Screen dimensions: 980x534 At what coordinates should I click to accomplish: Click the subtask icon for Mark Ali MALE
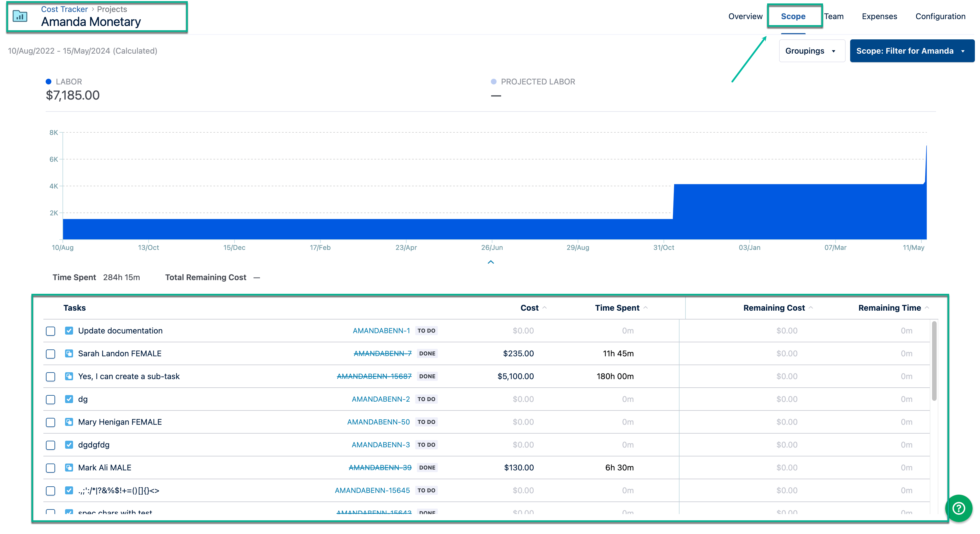point(69,468)
